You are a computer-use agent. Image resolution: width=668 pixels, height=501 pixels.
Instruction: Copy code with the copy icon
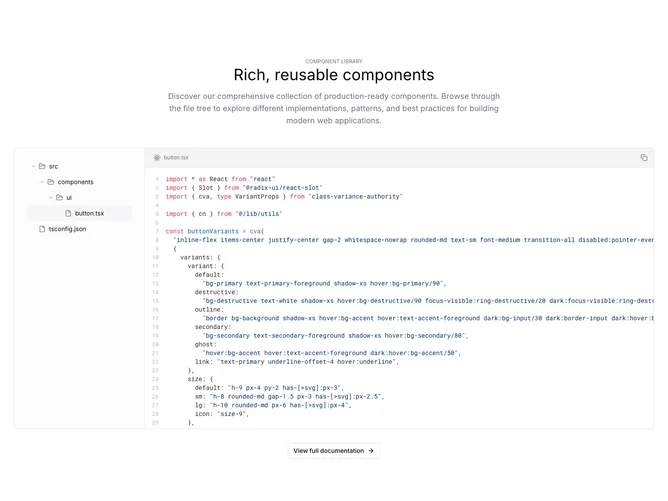click(x=644, y=158)
